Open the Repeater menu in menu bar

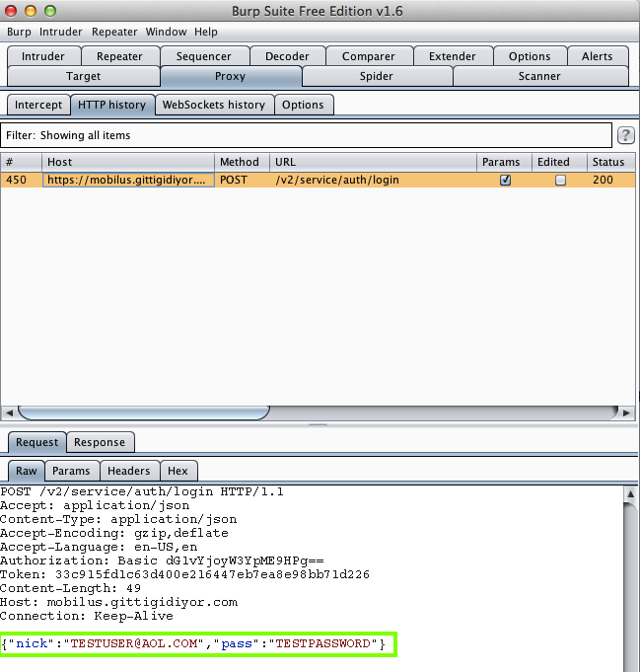[x=114, y=33]
